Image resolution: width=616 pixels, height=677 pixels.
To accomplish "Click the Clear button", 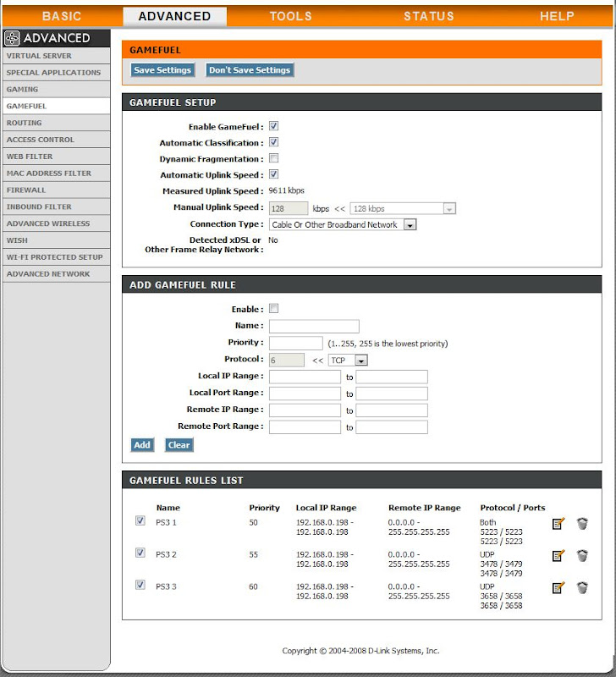I will pos(179,445).
